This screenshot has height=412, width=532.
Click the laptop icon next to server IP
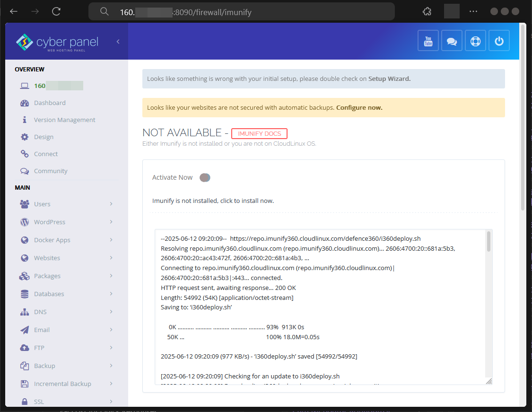click(25, 86)
